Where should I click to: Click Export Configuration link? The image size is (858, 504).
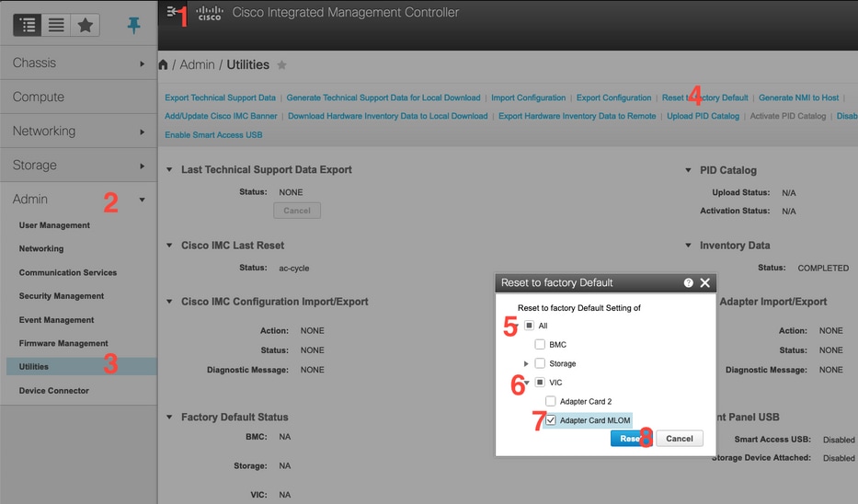[x=613, y=97]
